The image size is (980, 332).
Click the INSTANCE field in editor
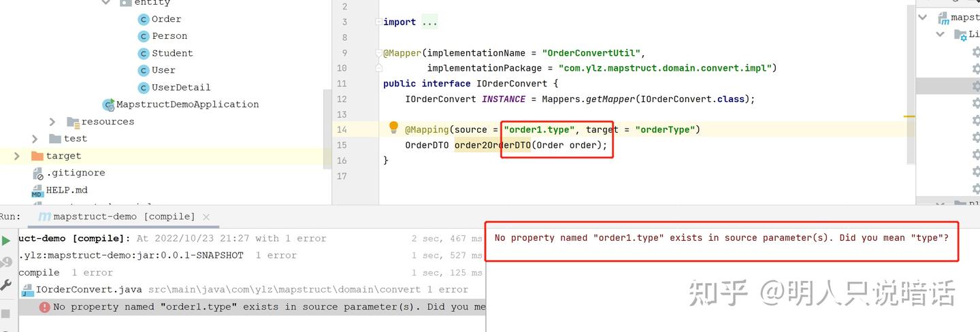click(504, 99)
